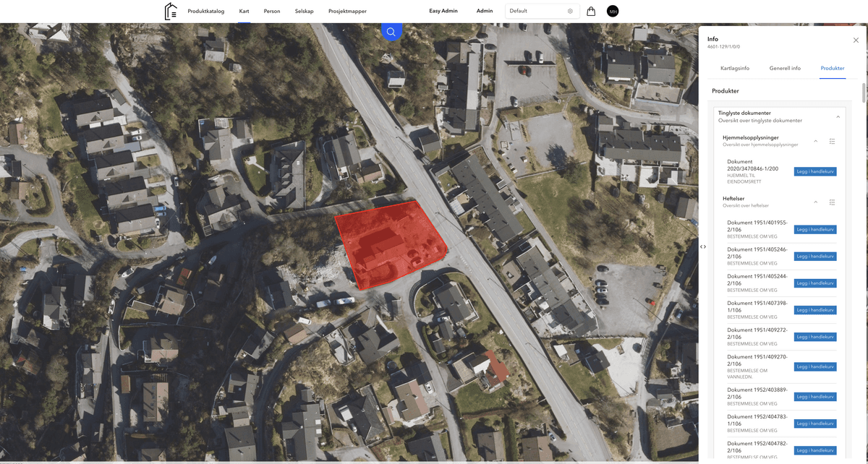Collapse the Tinglyste dokumenter section
This screenshot has height=464, width=868.
tap(838, 116)
